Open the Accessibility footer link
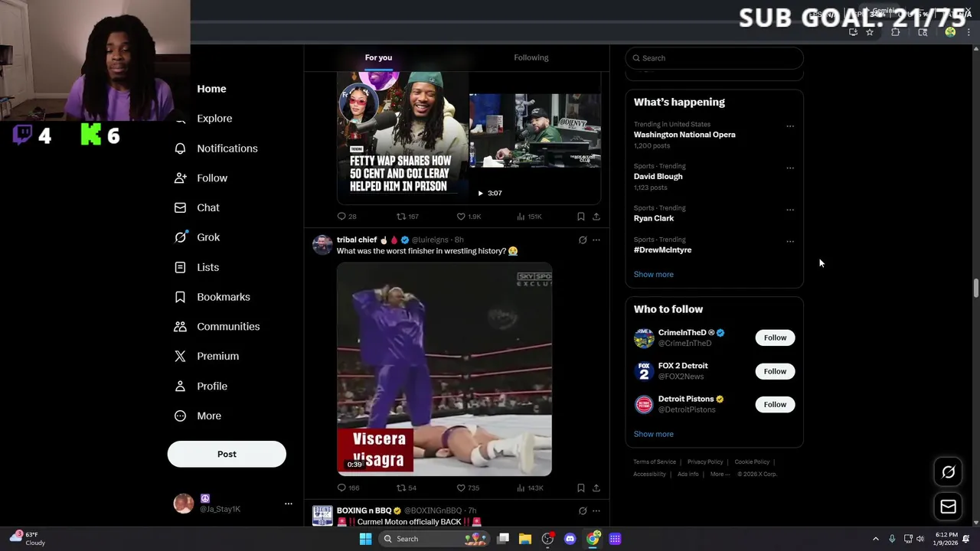The height and width of the screenshot is (551, 980). (649, 474)
